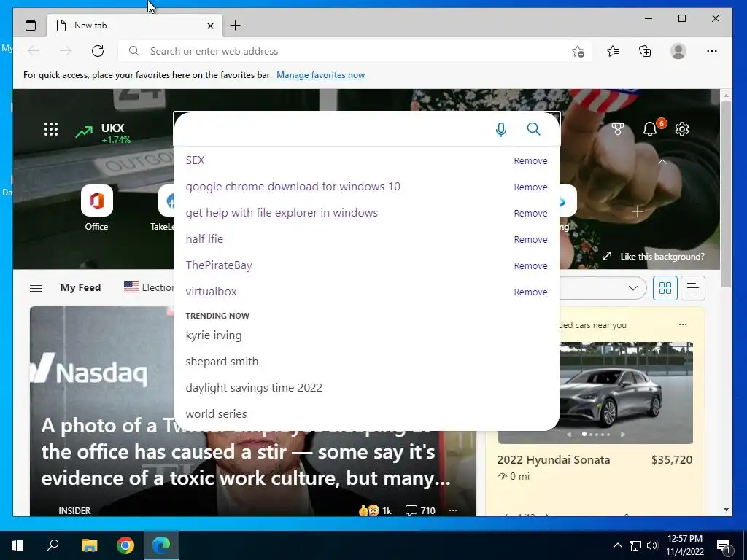Click the browser Forward arrow
The image size is (747, 560).
pyautogui.click(x=66, y=51)
